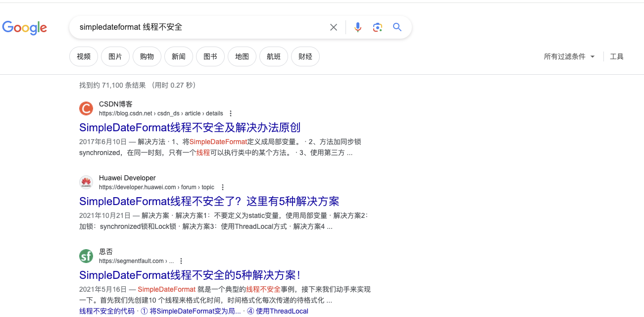Switch to 视频 results filter

pos(84,56)
